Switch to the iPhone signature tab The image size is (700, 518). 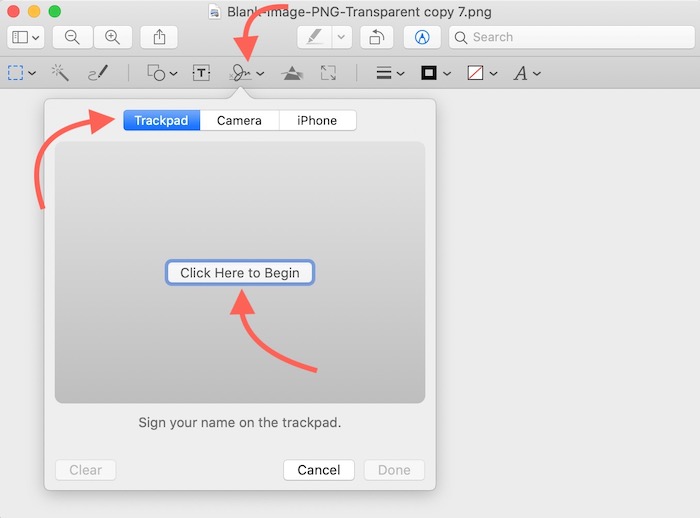pyautogui.click(x=317, y=121)
